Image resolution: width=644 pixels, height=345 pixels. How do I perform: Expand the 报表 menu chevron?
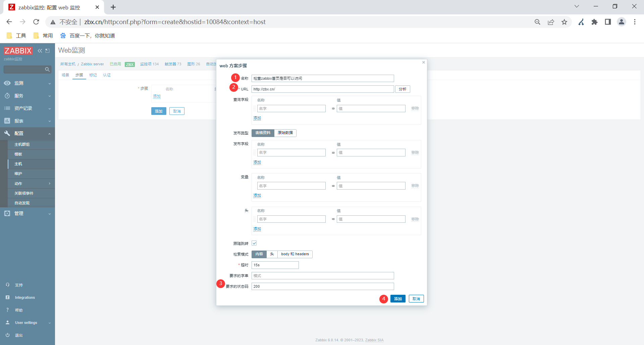pyautogui.click(x=50, y=121)
